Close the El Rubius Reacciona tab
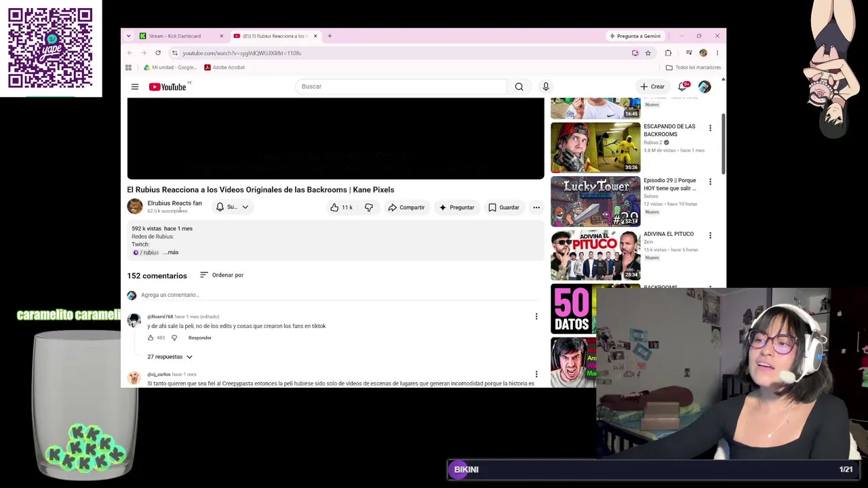This screenshot has width=868, height=488. 315,36
